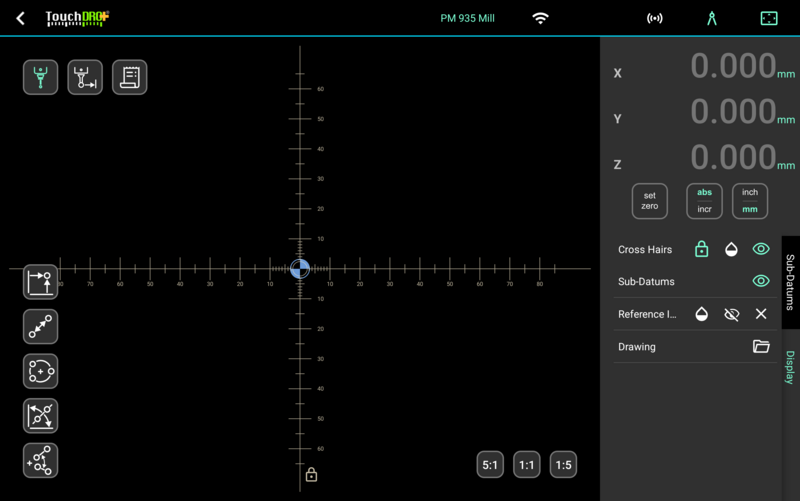The height and width of the screenshot is (501, 800).
Task: Select the probe tool icon
Action: pyautogui.click(x=40, y=77)
